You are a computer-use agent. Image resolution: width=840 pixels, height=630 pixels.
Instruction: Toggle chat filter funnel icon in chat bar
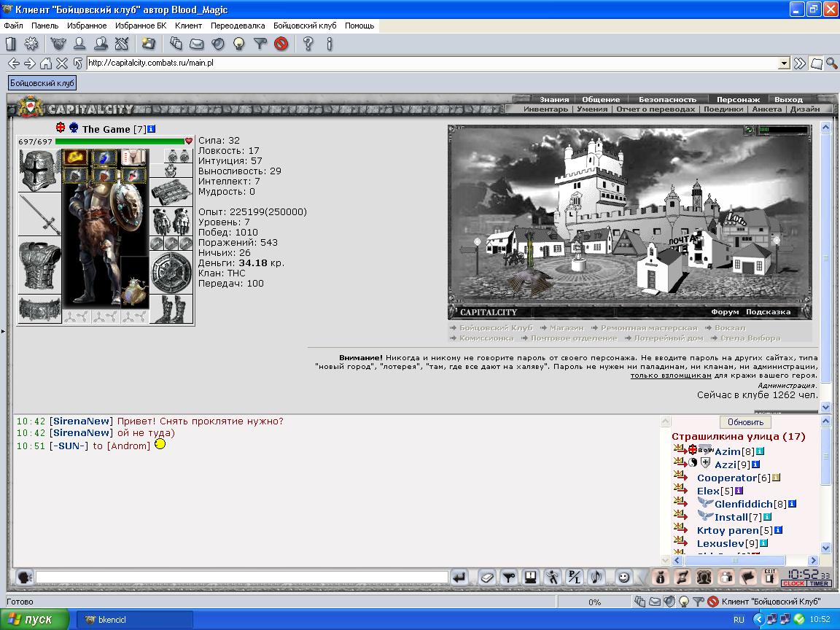pyautogui.click(x=509, y=577)
